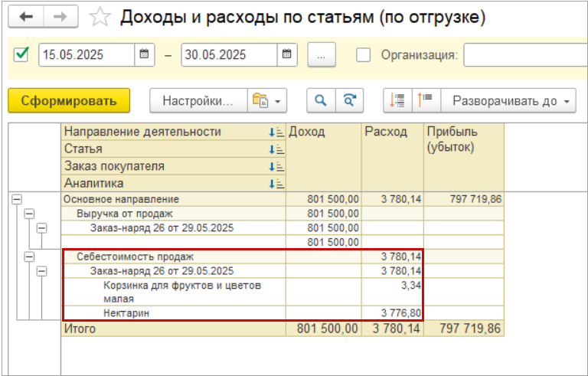The width and height of the screenshot is (588, 376).
Task: Add report to favorites with star
Action: click(99, 17)
